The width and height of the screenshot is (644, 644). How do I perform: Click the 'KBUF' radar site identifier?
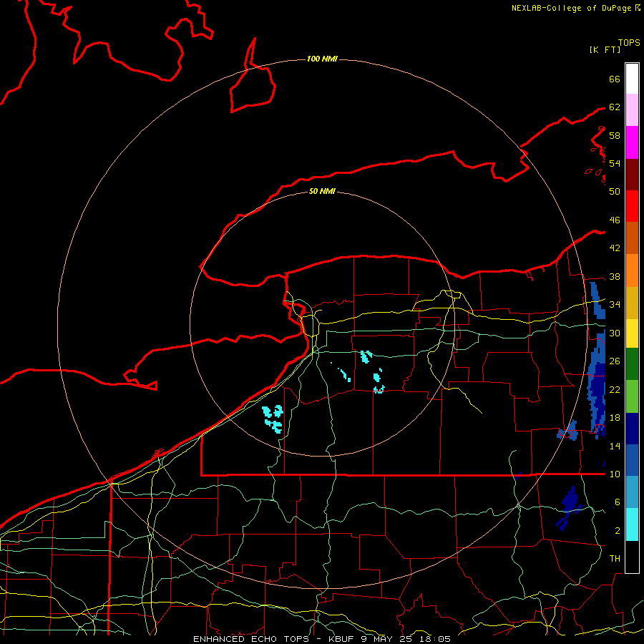pos(341,639)
